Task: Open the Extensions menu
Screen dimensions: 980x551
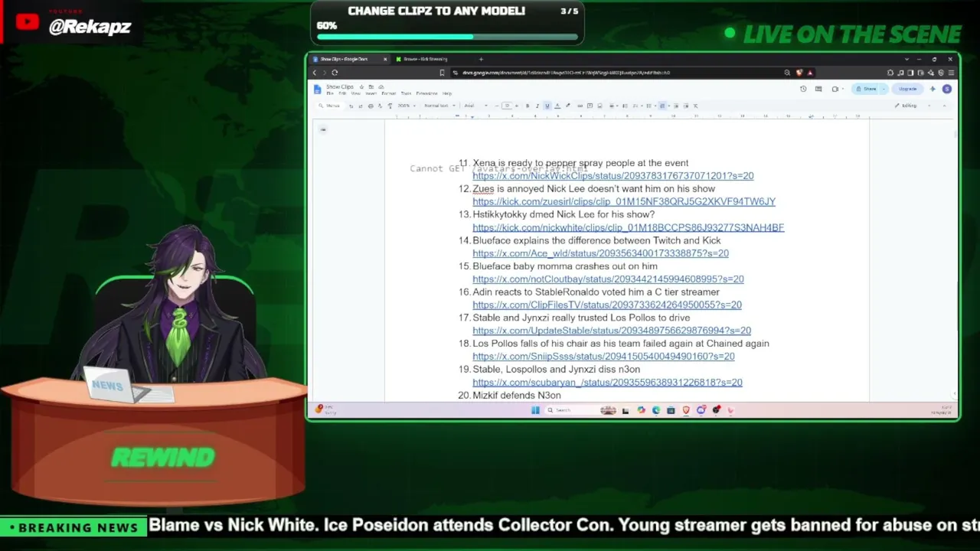Action: coord(426,93)
